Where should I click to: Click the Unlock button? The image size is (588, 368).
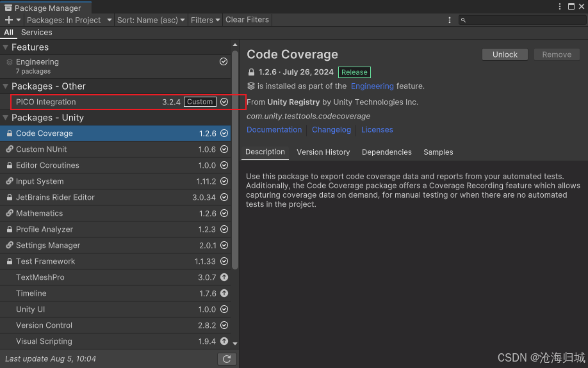(x=505, y=54)
